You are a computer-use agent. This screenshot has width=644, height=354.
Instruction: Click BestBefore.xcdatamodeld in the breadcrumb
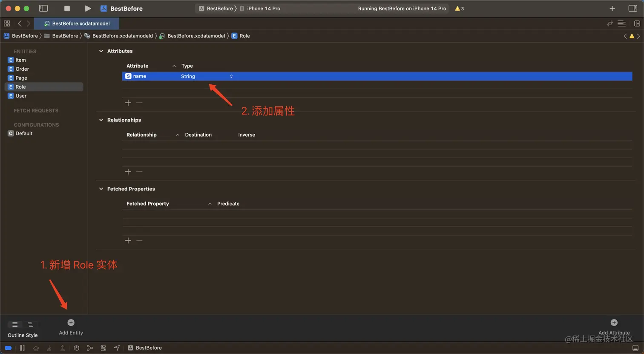click(x=119, y=36)
